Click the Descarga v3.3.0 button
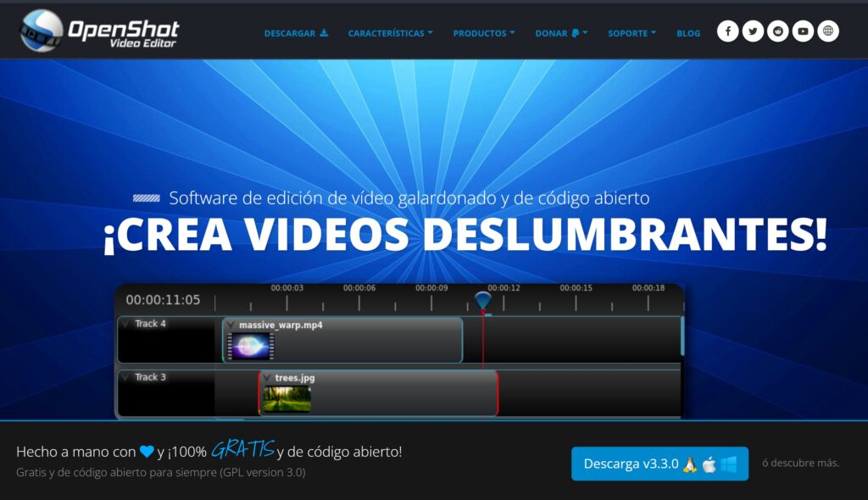Viewport: 868px width, 500px height. click(659, 464)
